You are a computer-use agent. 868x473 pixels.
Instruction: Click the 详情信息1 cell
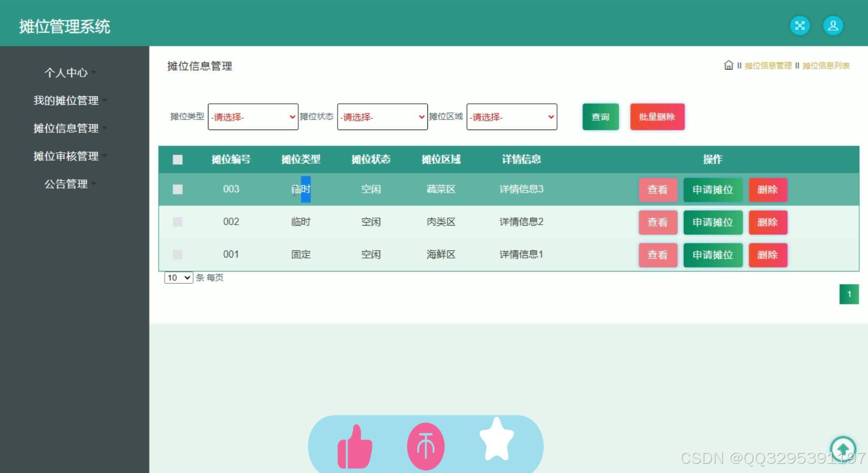[521, 254]
